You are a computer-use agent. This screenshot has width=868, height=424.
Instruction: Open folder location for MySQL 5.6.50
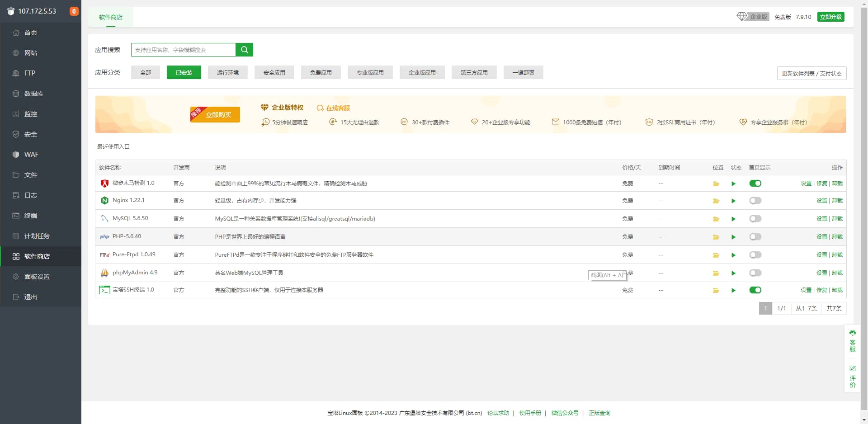(x=716, y=219)
